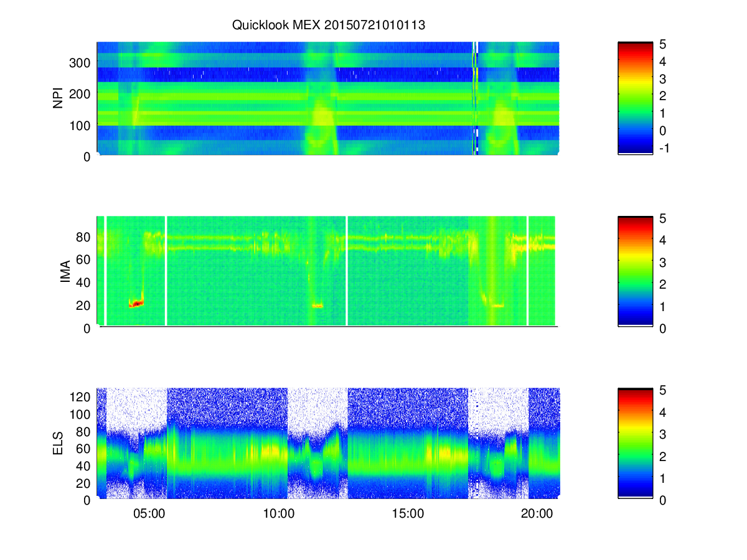
Task: Click the 1 label on ELS colorbar
Action: 664,478
